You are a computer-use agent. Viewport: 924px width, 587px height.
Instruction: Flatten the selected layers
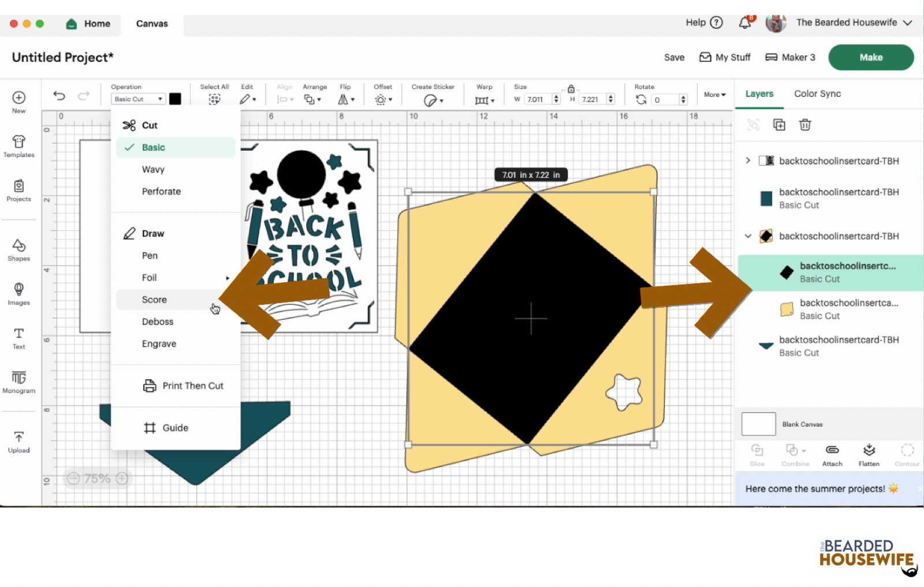pyautogui.click(x=869, y=454)
